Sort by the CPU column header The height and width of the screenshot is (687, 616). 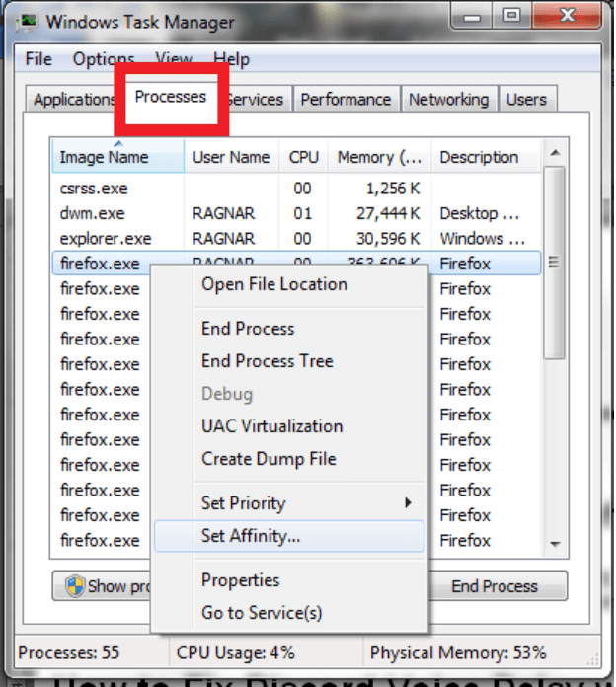pyautogui.click(x=303, y=156)
